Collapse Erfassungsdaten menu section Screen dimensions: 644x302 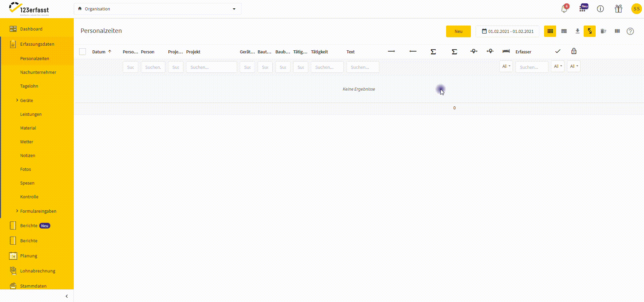click(37, 44)
